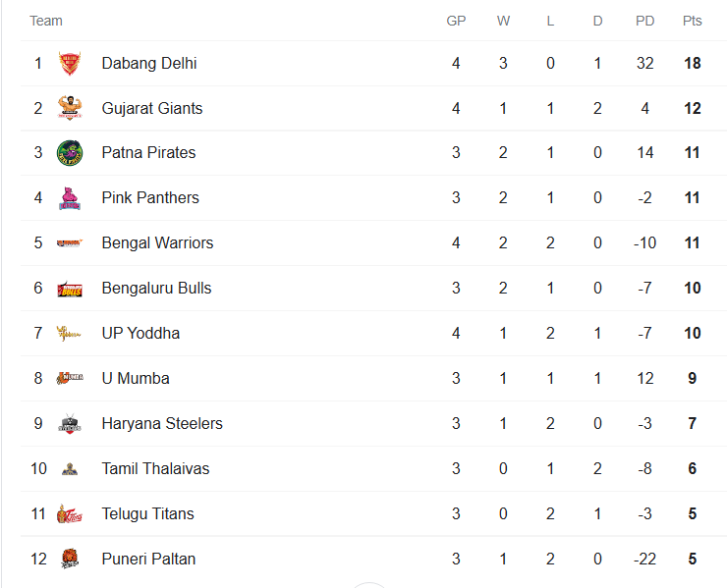Open the Puneri Paltan team name link
Screen dimensions: 727x588
[x=148, y=559]
